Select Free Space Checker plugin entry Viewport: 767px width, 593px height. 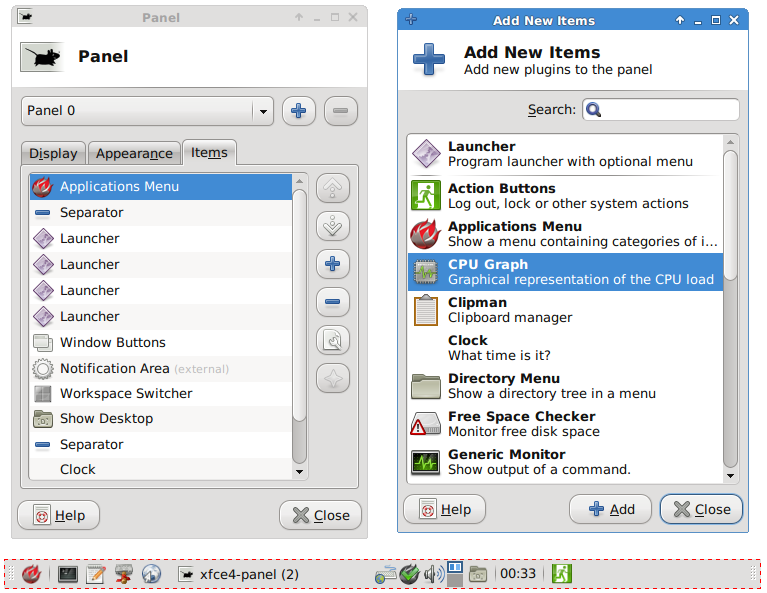click(565, 424)
